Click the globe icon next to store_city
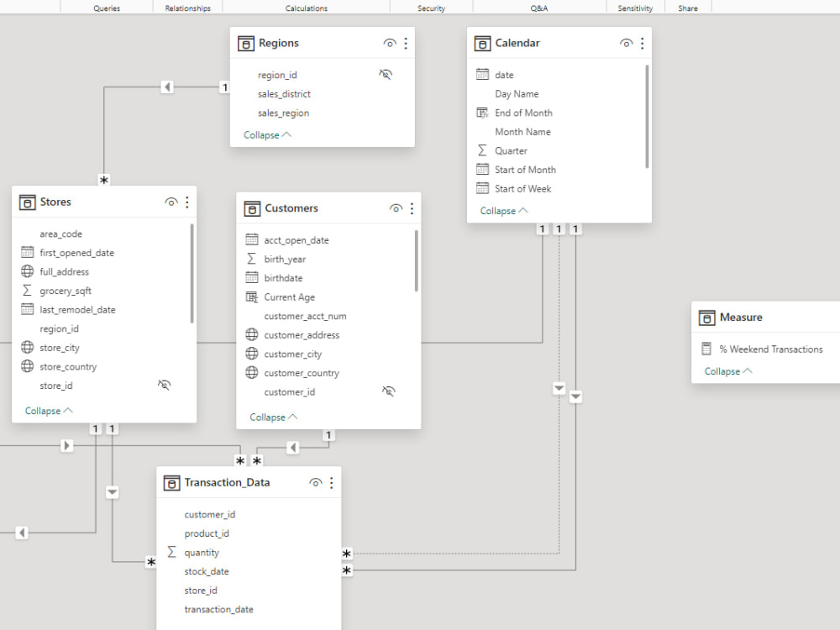 tap(27, 348)
